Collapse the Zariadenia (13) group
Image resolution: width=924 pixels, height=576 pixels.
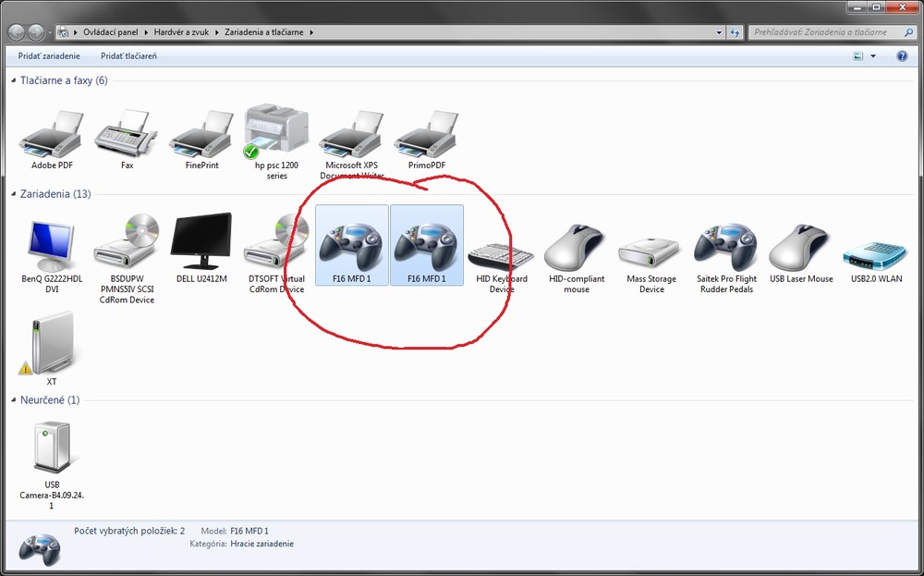[x=14, y=193]
